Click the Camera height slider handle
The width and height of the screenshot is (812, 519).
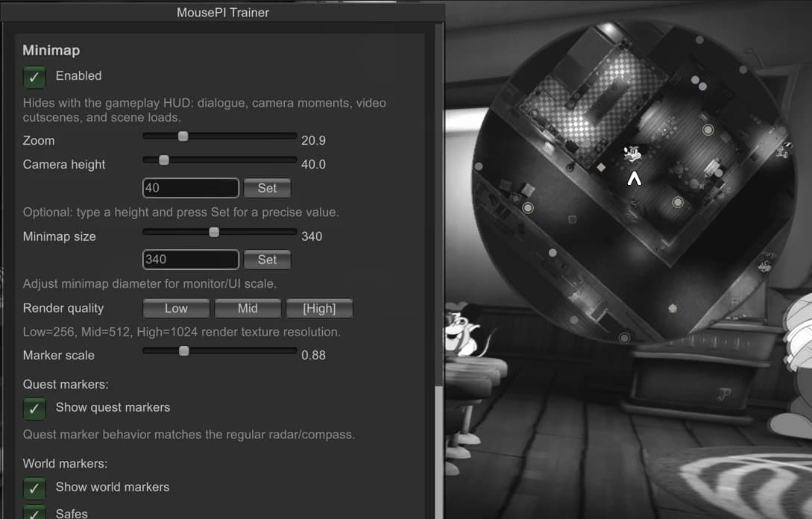163,160
